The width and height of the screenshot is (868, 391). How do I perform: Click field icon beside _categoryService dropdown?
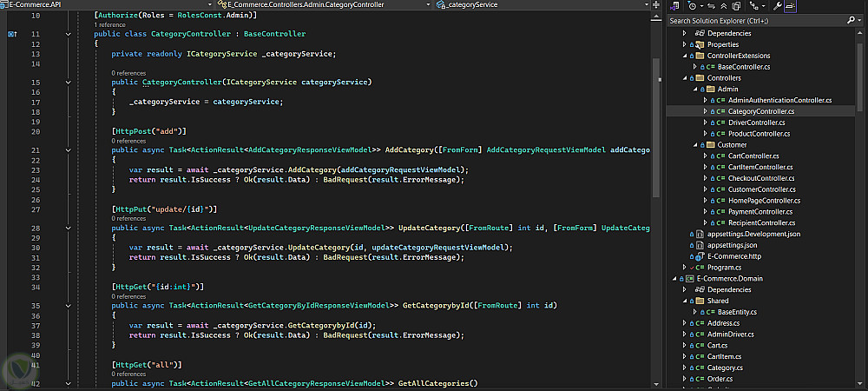[440, 4]
